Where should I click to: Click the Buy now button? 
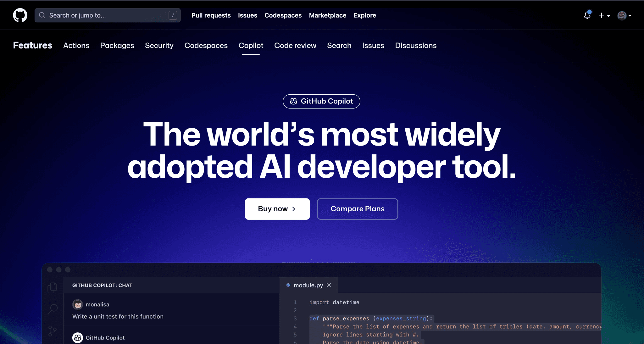[277, 209]
